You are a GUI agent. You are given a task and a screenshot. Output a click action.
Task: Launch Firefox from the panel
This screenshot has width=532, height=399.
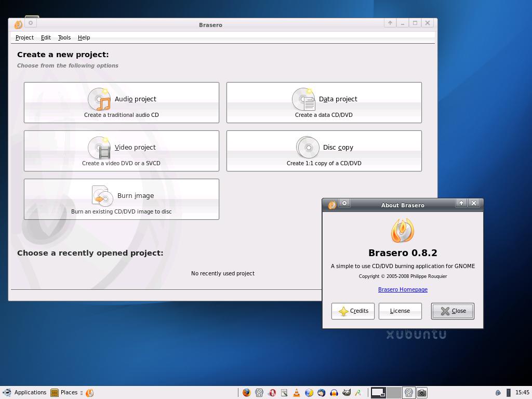247,393
